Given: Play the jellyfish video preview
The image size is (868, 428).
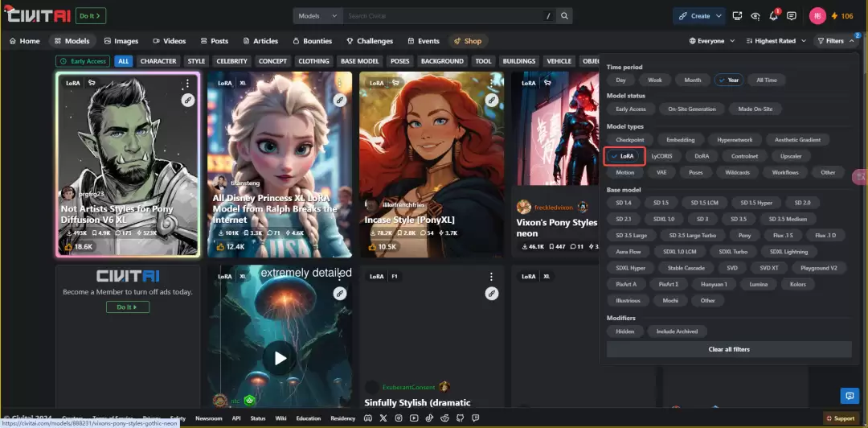Looking at the screenshot, I should coord(280,358).
